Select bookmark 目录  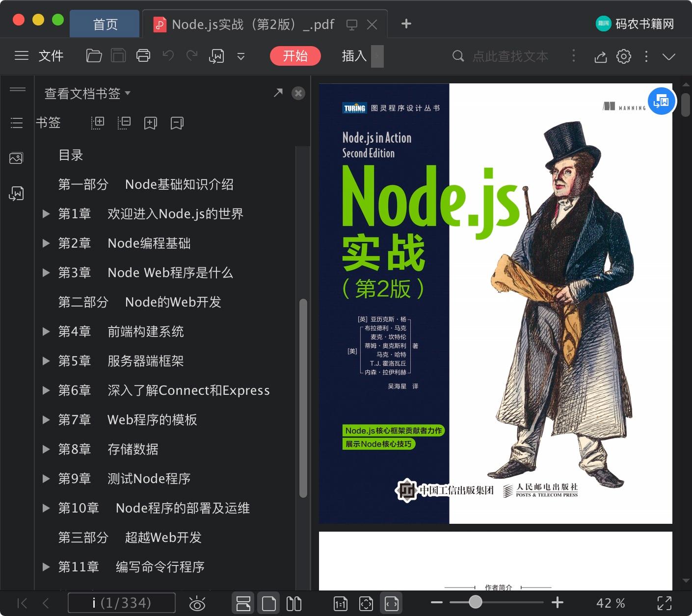coord(71,155)
